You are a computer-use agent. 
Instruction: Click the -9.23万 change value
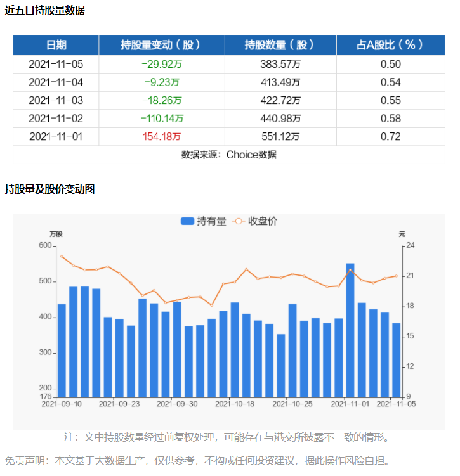162,82
